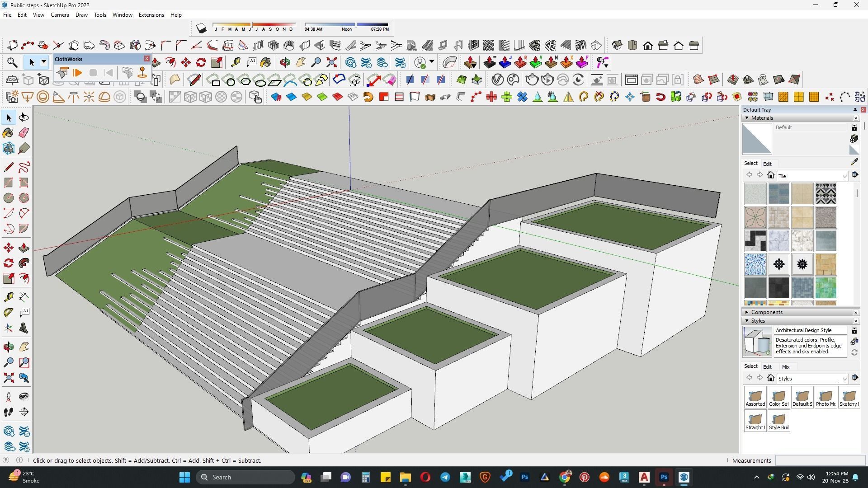Choose the Protractor tool

[x=9, y=312]
